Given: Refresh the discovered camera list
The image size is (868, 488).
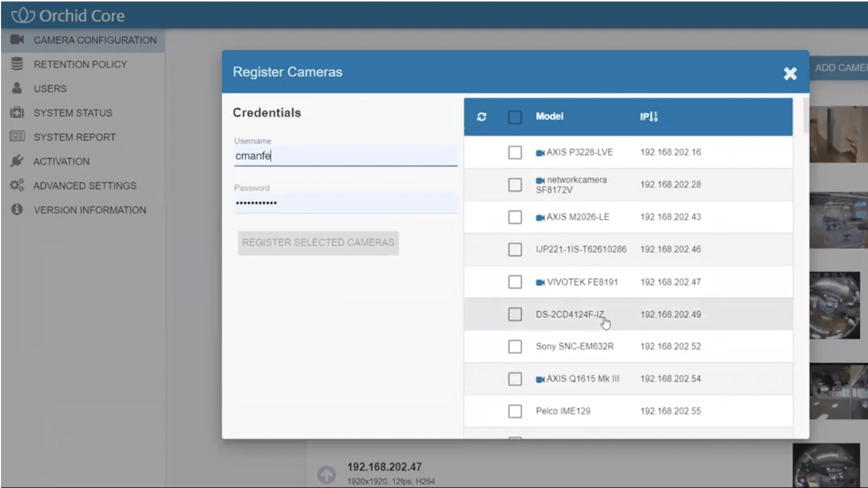Looking at the screenshot, I should [x=481, y=117].
